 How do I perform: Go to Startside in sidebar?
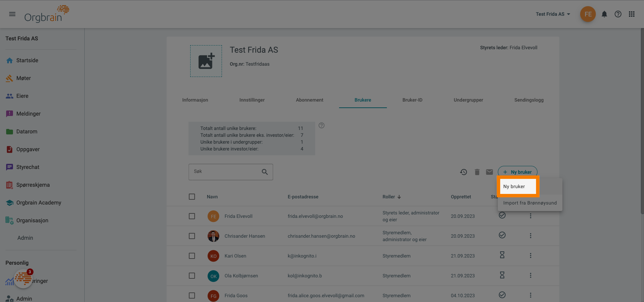(27, 60)
